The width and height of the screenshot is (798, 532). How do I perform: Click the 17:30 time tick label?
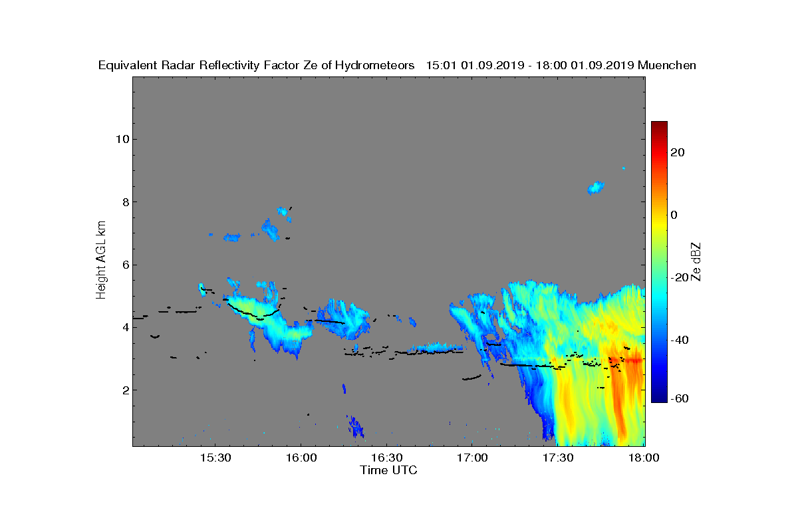[x=559, y=458]
